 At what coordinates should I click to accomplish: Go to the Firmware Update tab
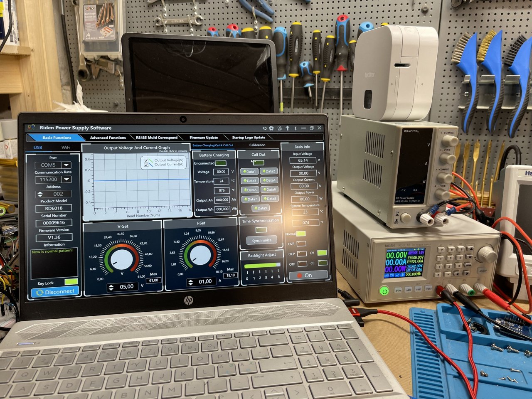coord(204,138)
